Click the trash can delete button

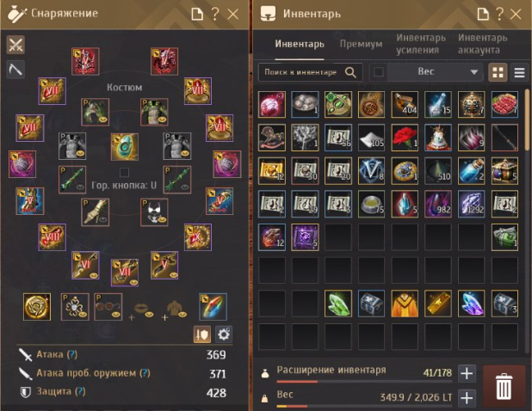(x=504, y=387)
